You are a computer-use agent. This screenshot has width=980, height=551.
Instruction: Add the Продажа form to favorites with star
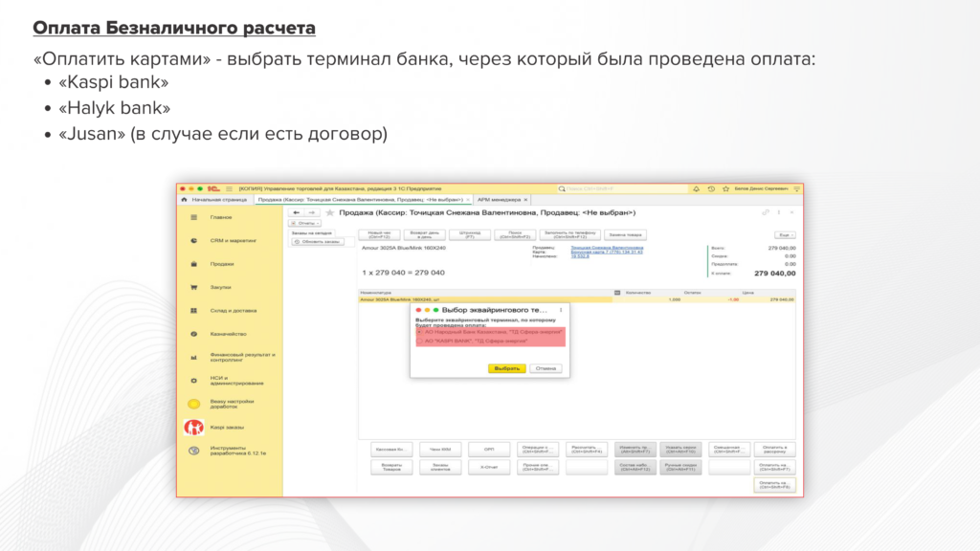[330, 213]
